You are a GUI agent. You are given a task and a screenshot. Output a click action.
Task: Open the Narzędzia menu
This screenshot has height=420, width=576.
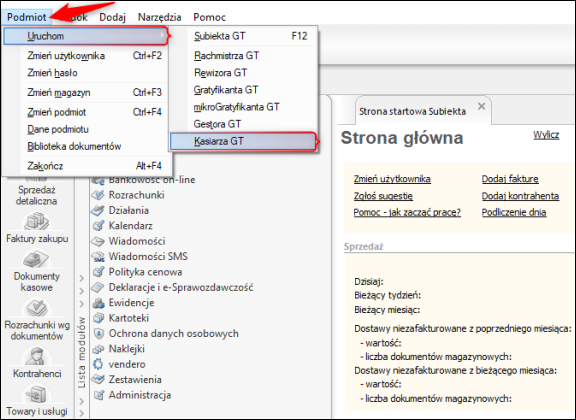coord(159,17)
